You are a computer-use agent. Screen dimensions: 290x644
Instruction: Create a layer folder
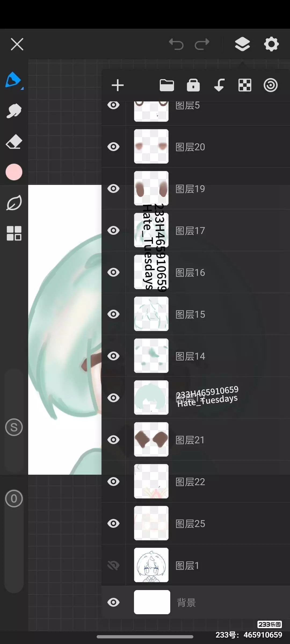[x=167, y=85]
